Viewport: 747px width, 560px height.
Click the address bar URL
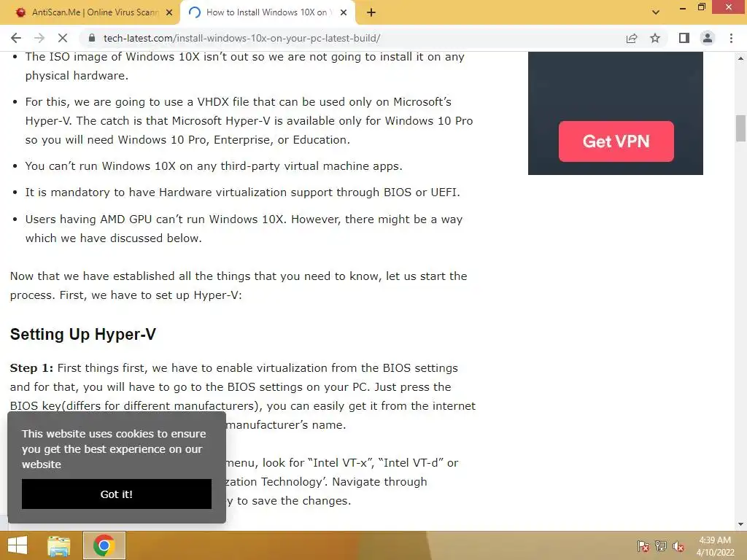tap(241, 38)
